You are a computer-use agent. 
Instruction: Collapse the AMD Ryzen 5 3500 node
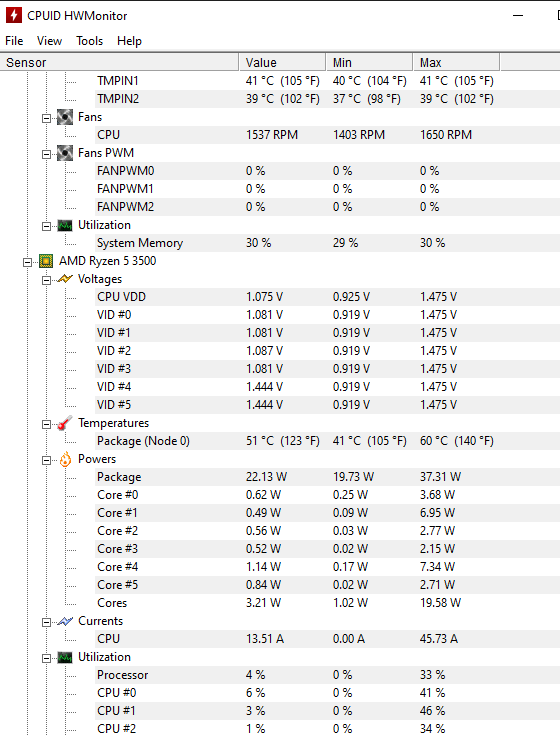pyautogui.click(x=27, y=262)
